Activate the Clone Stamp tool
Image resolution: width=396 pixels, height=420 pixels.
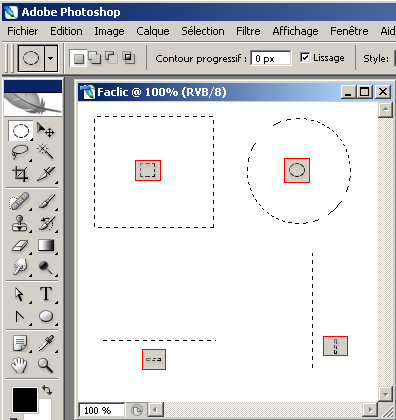[x=20, y=223]
